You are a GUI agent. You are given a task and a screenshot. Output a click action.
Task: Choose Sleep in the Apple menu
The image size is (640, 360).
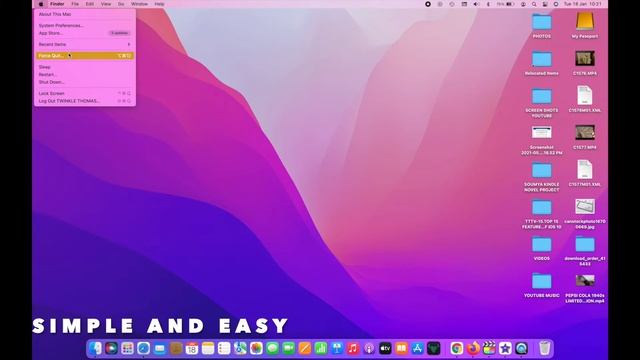coord(84,67)
